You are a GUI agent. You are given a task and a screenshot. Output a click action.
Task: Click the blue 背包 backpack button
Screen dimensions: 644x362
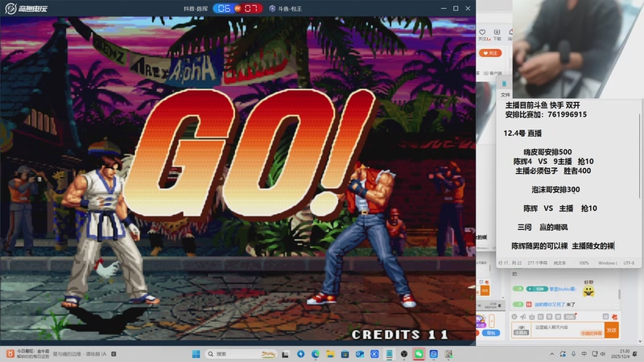pyautogui.click(x=491, y=333)
